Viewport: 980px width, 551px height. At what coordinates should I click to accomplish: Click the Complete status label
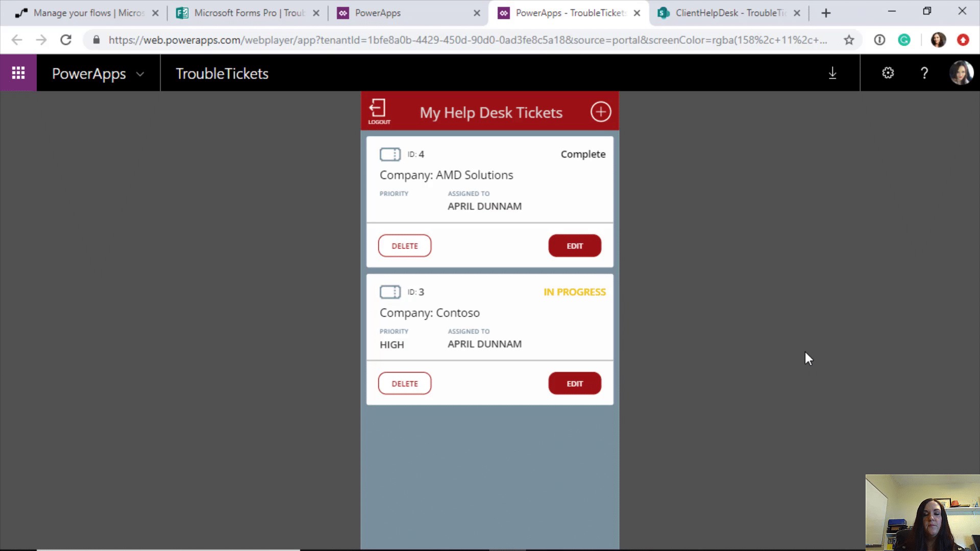click(x=583, y=154)
